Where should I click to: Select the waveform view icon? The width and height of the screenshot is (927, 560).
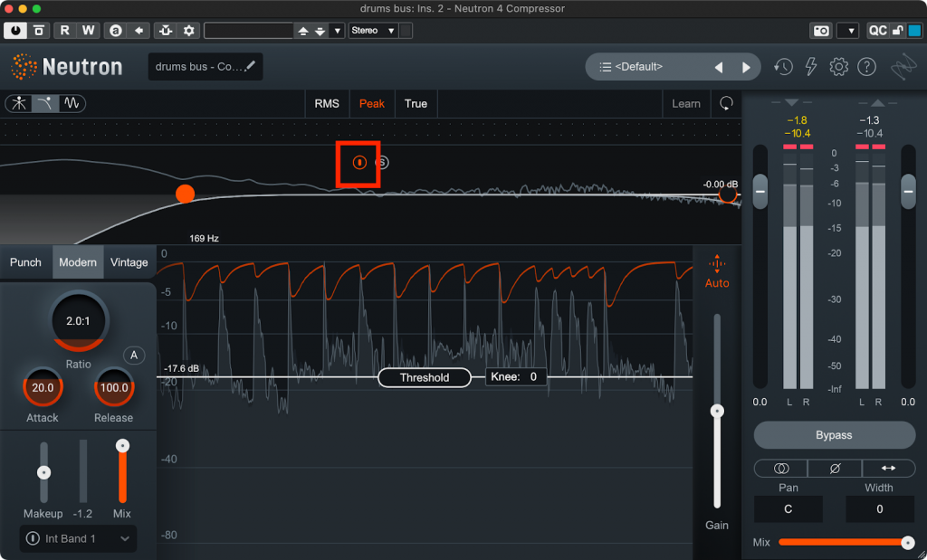click(x=72, y=103)
